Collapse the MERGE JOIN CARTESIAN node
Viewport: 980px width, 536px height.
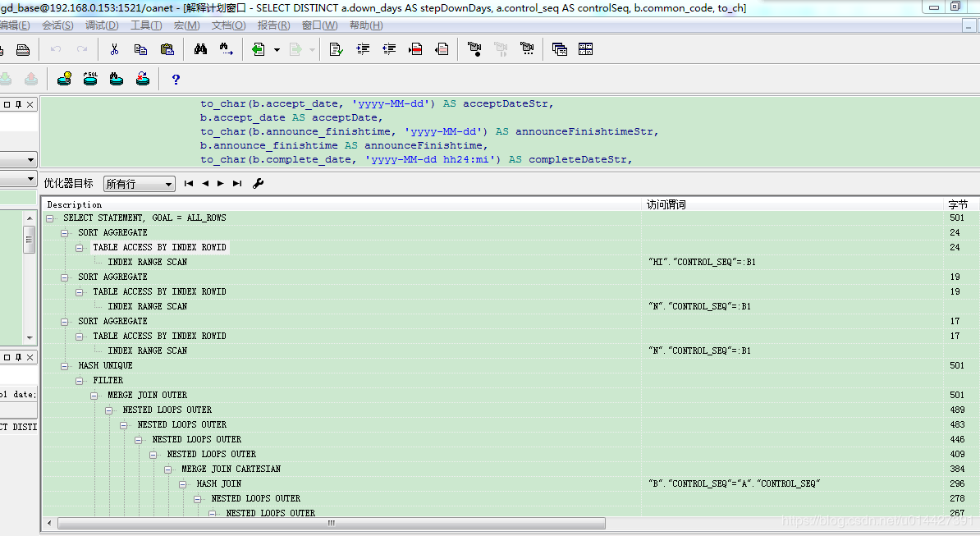pyautogui.click(x=168, y=470)
